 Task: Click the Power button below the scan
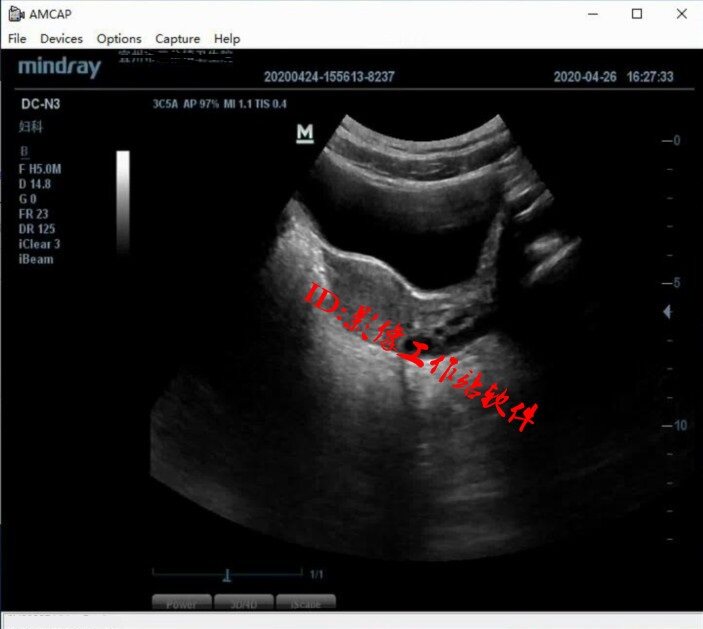(182, 603)
